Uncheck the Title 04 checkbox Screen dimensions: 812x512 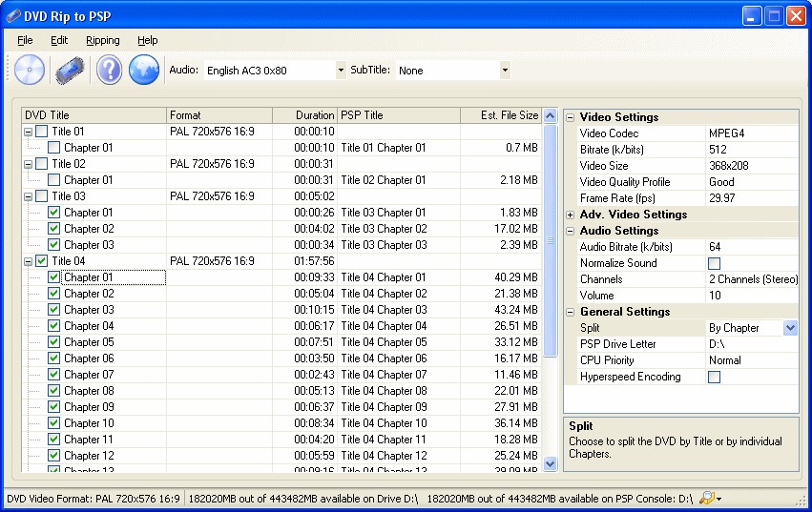point(41,261)
